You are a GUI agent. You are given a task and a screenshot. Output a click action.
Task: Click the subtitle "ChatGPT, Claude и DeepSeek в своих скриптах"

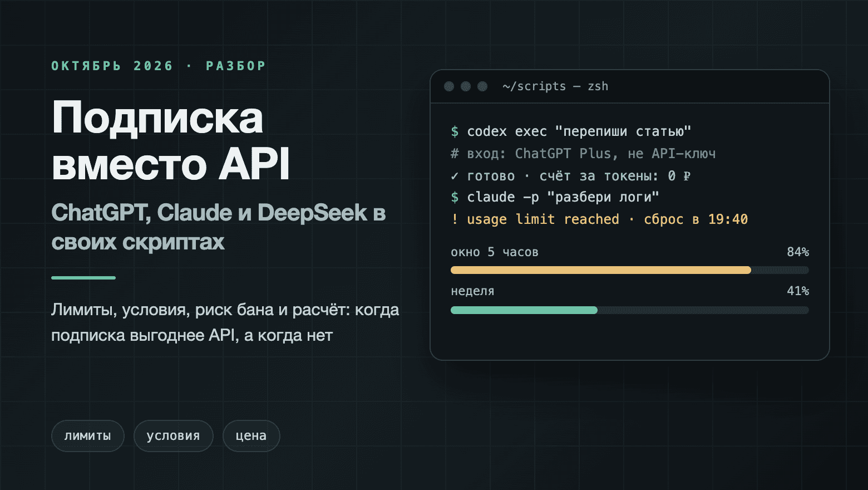(x=219, y=227)
